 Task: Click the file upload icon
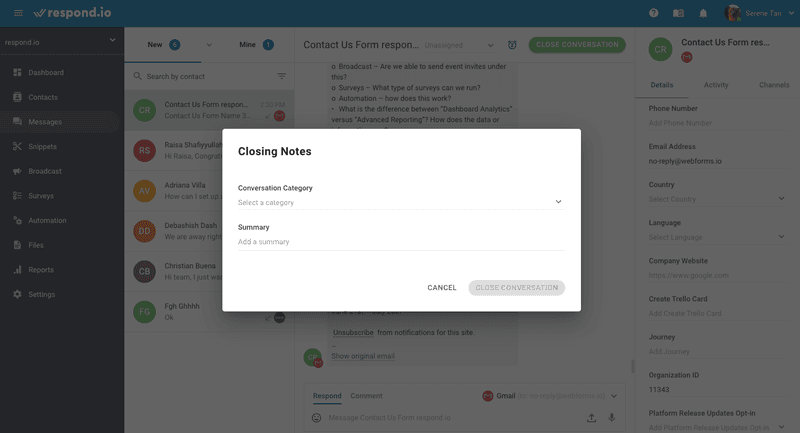pyautogui.click(x=591, y=418)
